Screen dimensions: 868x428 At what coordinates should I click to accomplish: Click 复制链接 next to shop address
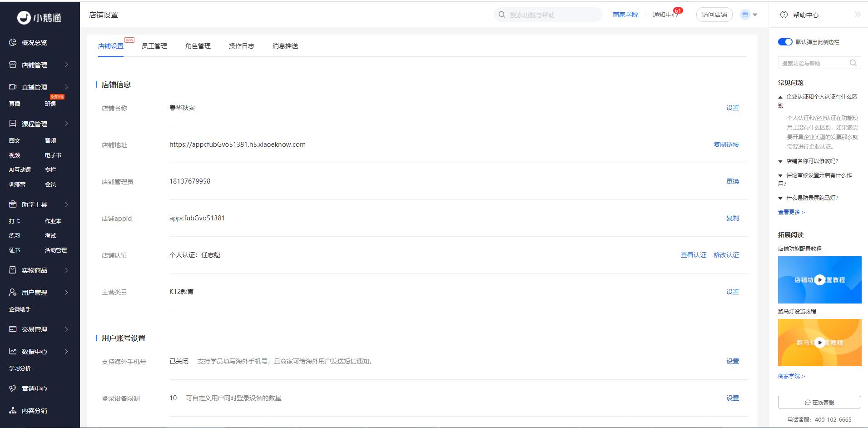click(726, 144)
